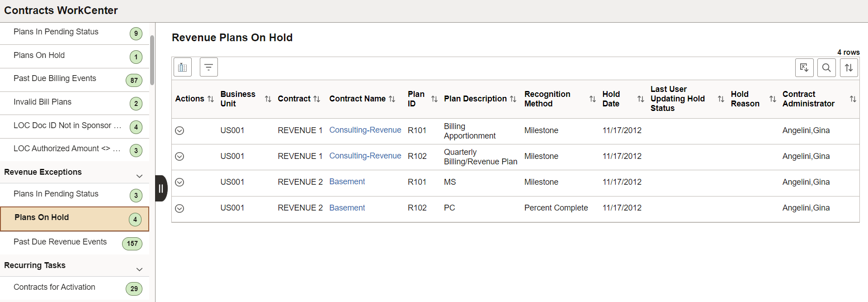868x302 pixels.
Task: Open actions menu for Quarterly Billing/Revenue Plan row
Action: coord(179,157)
